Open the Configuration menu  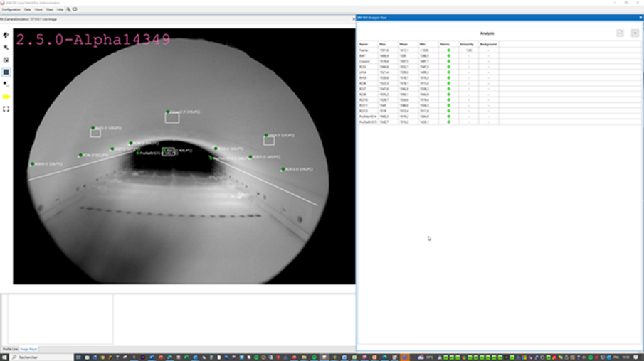click(11, 9)
